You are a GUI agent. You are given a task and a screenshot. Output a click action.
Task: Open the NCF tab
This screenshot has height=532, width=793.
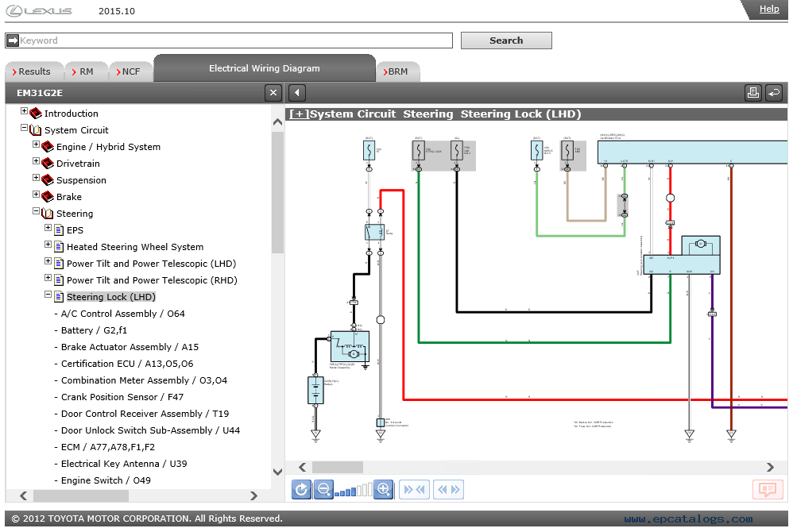(x=130, y=71)
